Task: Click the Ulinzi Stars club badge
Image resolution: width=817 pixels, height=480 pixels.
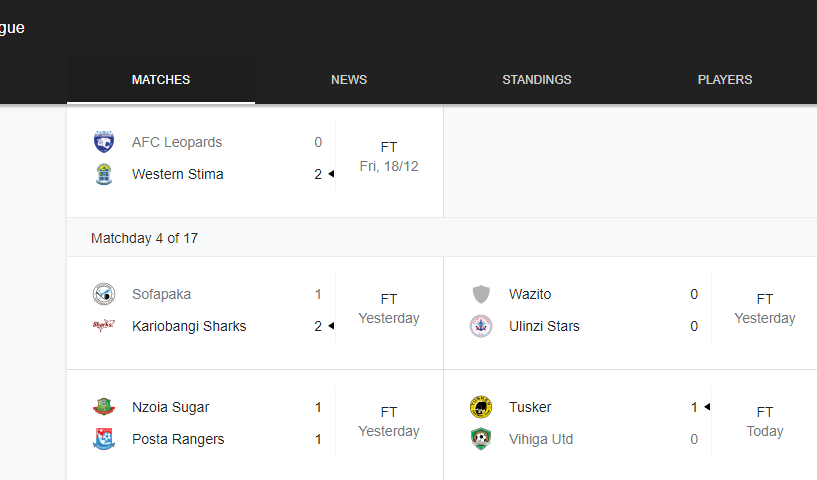Action: pyautogui.click(x=481, y=326)
